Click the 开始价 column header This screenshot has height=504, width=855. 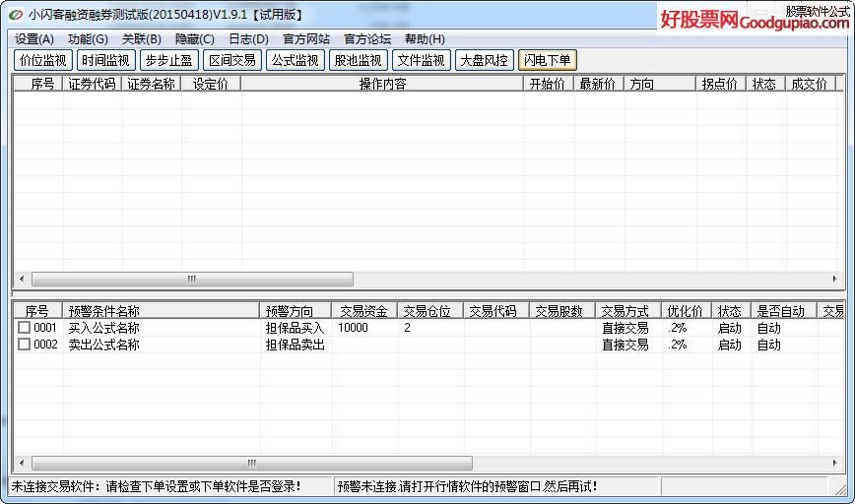tap(548, 84)
